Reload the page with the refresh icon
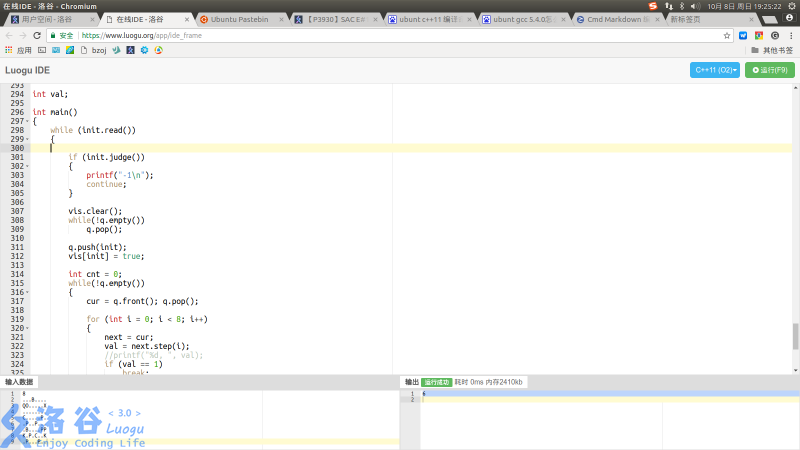Image resolution: width=800 pixels, height=450 pixels. tap(37, 34)
